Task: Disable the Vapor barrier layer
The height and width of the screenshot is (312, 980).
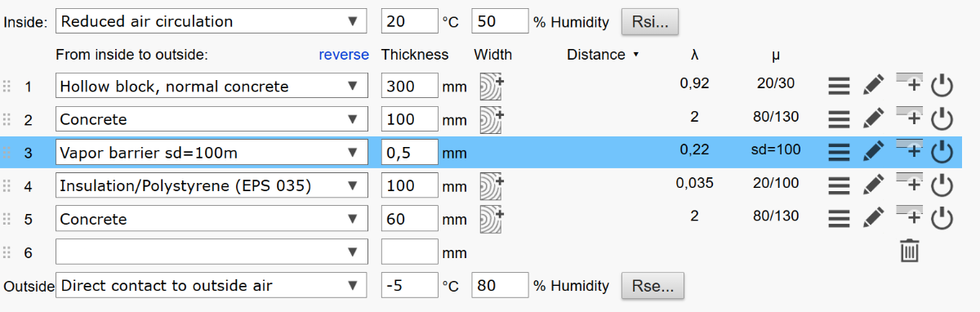Action: tap(942, 152)
